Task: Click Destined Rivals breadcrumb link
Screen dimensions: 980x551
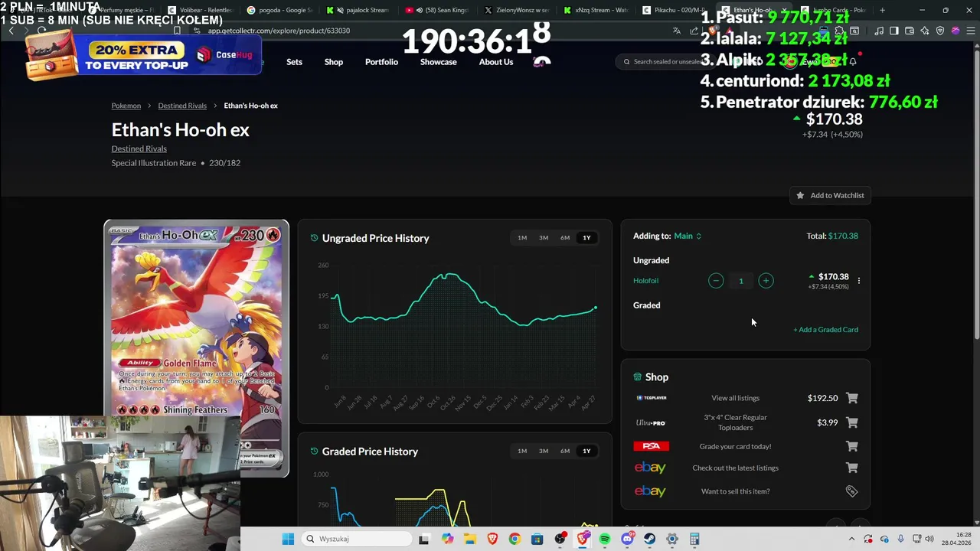Action: 182,106
